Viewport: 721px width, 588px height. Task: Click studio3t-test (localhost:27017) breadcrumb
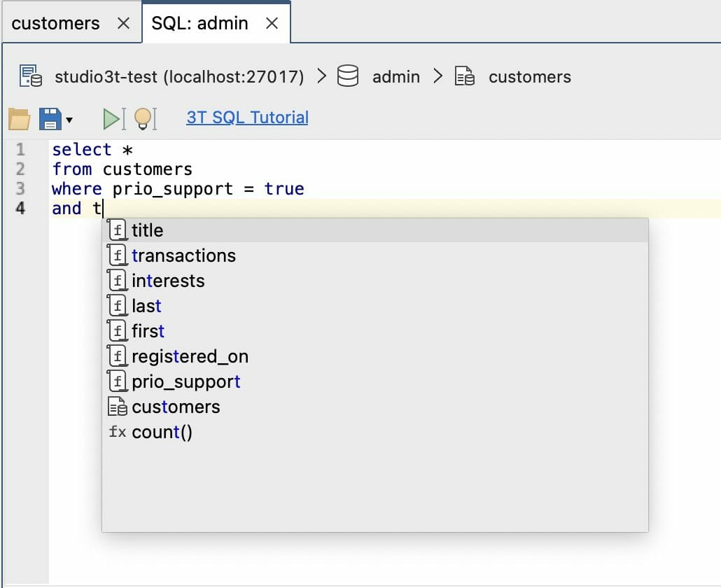[x=179, y=77]
